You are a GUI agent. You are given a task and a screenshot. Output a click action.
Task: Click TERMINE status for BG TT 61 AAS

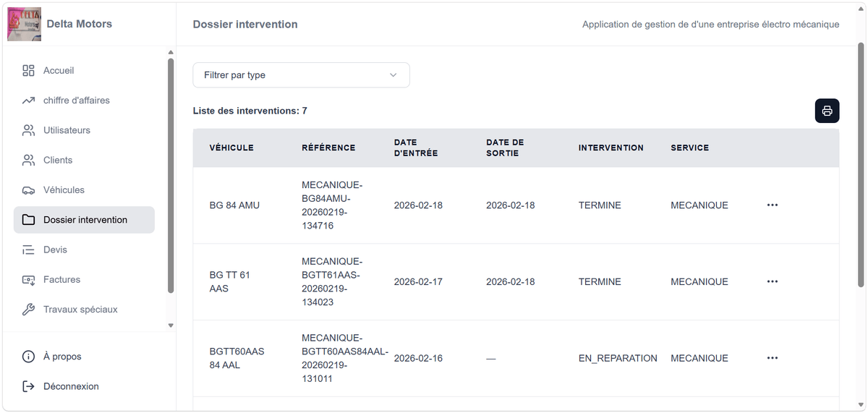[x=600, y=281]
